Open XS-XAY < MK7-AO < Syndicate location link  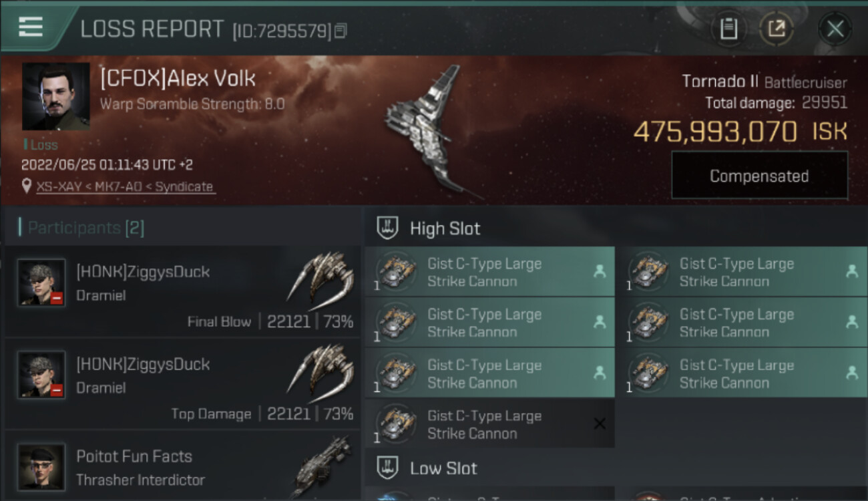pos(125,186)
